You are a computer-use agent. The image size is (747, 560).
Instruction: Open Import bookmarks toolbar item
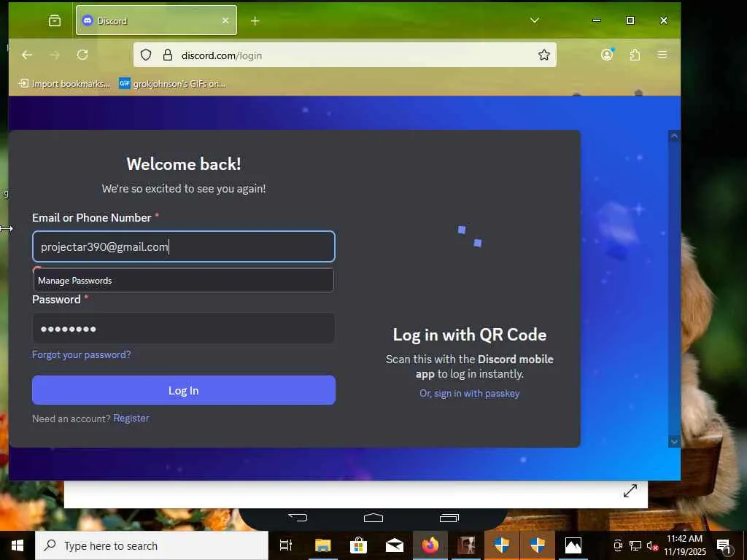click(x=65, y=84)
